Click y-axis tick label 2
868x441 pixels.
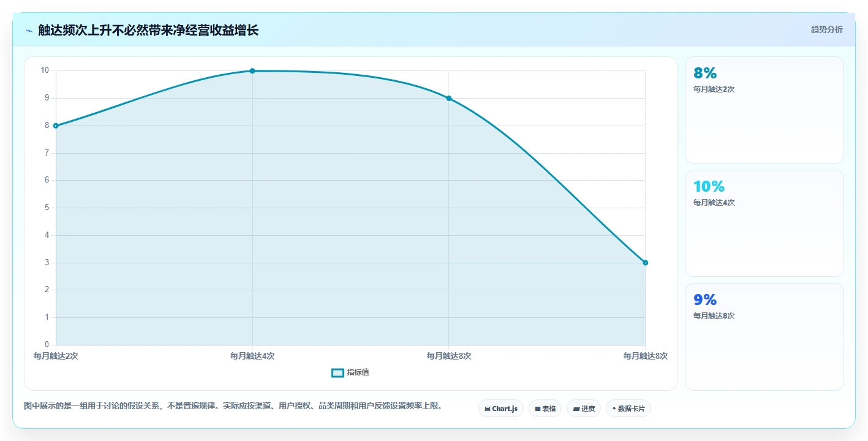(47, 290)
